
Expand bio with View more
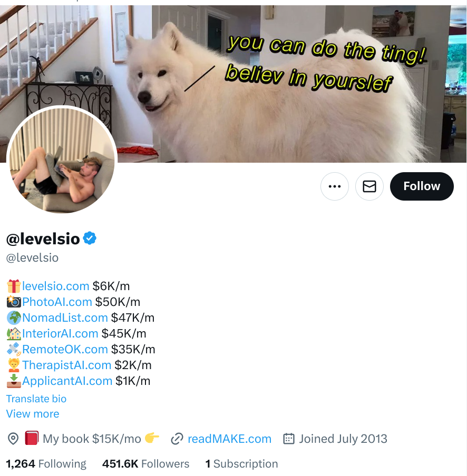(x=33, y=414)
